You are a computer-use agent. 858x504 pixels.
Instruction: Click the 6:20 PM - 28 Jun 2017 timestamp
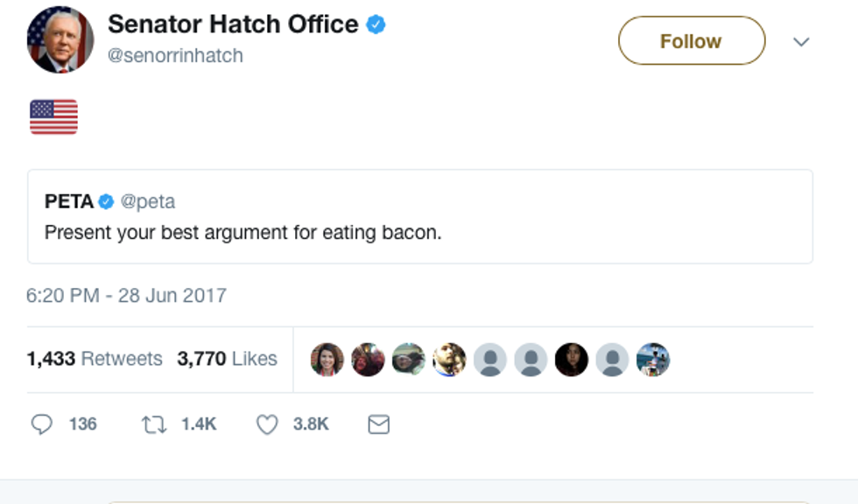tap(126, 296)
